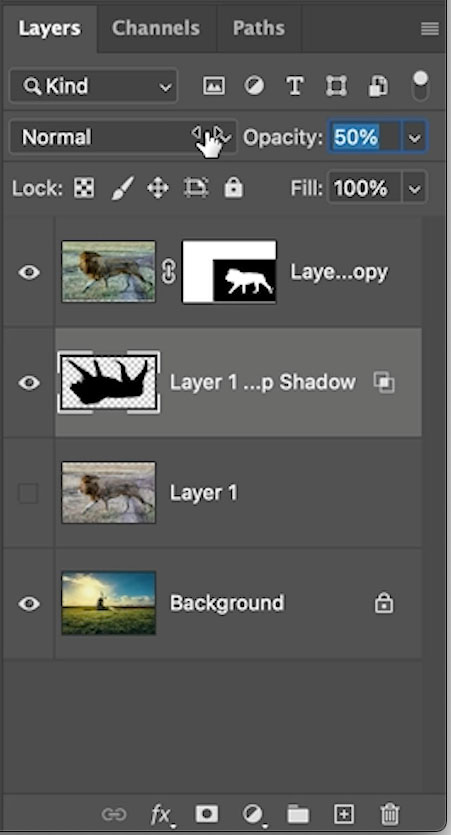451x835 pixels.
Task: Select the lion layer mask thumbnail
Action: click(x=229, y=272)
